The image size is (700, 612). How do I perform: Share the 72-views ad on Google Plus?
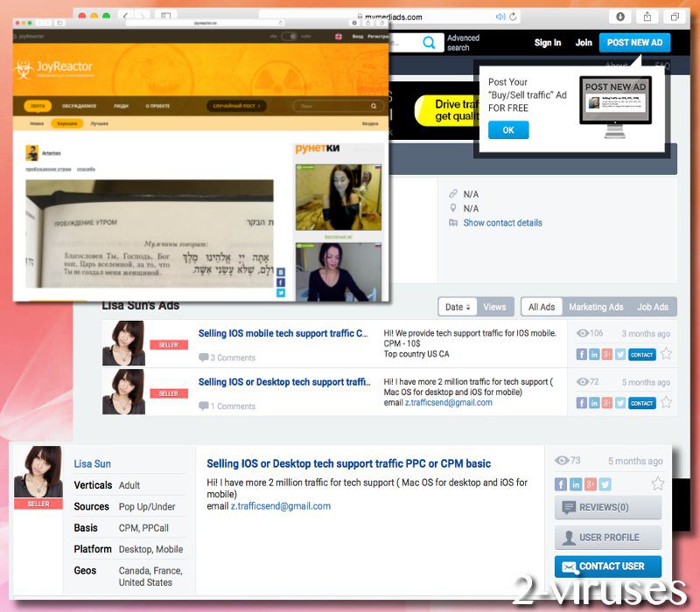coord(606,403)
